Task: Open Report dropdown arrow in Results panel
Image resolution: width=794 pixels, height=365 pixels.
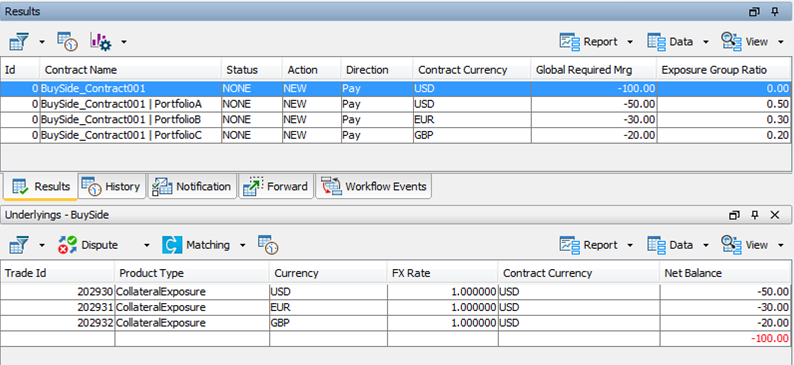Action: 630,42
